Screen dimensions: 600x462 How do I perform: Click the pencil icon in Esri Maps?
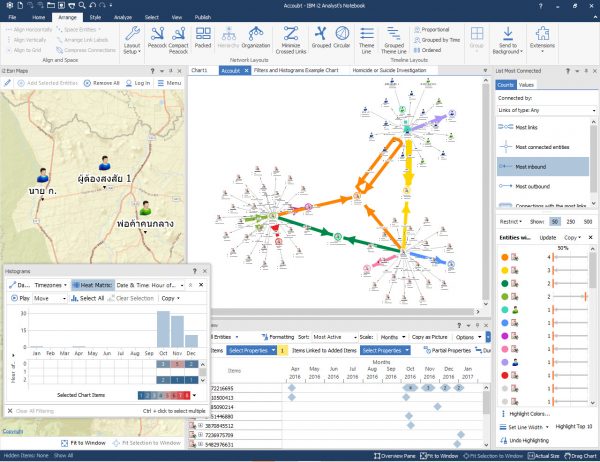tap(7, 83)
